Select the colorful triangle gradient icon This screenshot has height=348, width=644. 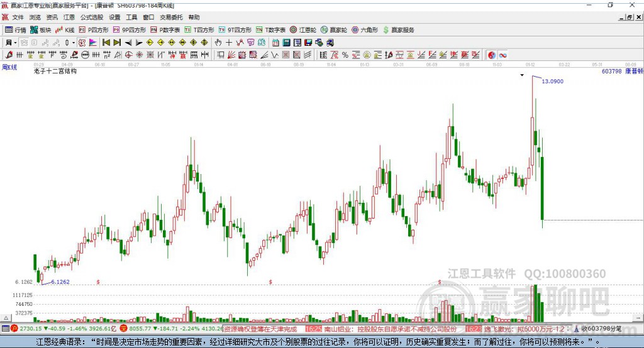(x=93, y=43)
